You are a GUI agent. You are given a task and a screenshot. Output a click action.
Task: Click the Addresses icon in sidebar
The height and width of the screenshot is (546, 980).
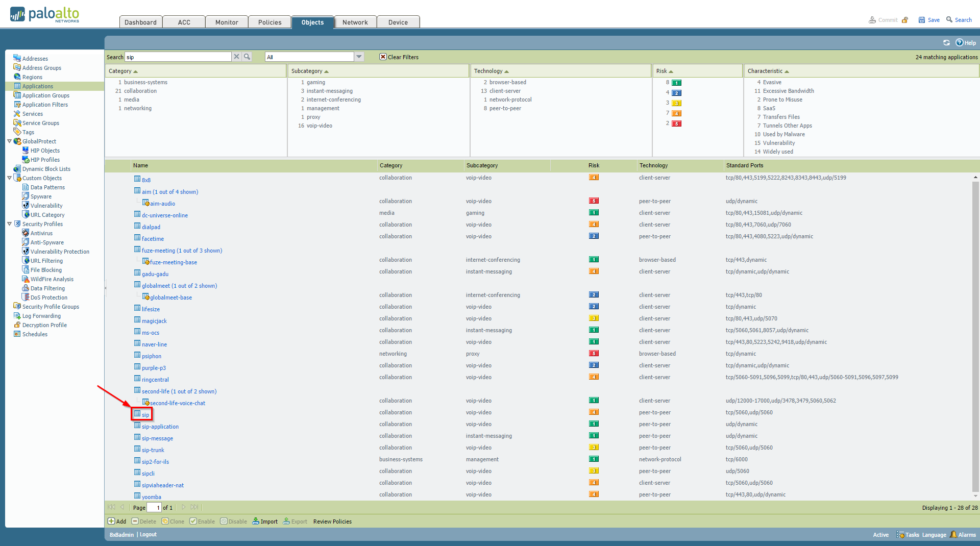tap(17, 58)
